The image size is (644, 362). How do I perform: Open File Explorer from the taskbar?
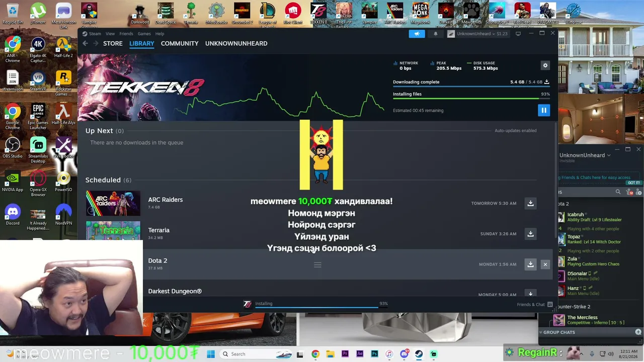[330, 354]
